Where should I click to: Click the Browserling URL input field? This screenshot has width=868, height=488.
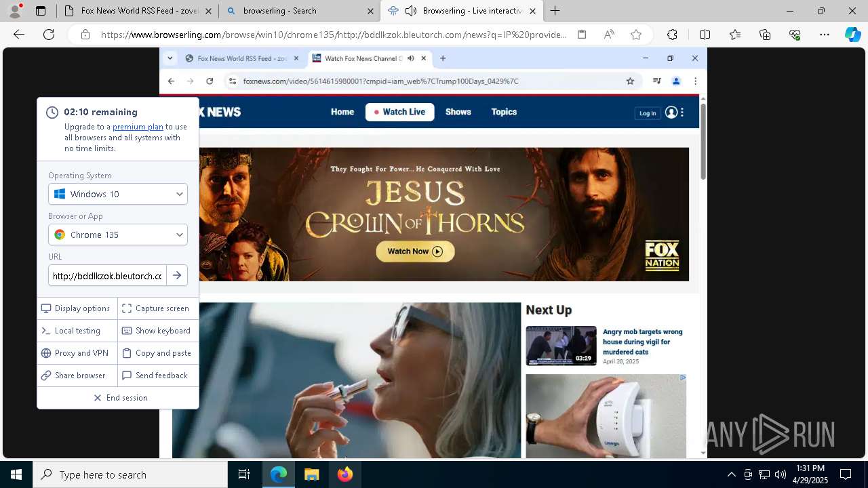[107, 276]
